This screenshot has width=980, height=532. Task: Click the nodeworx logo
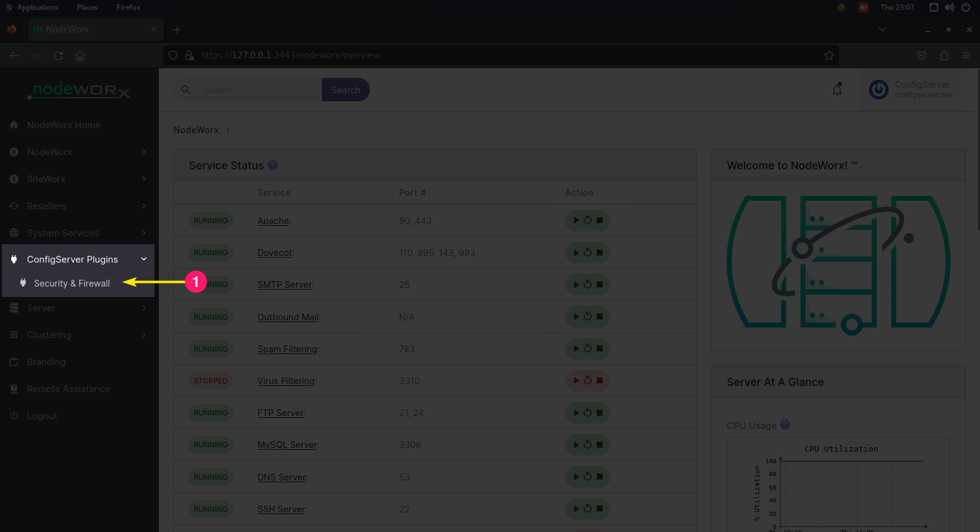tap(79, 91)
